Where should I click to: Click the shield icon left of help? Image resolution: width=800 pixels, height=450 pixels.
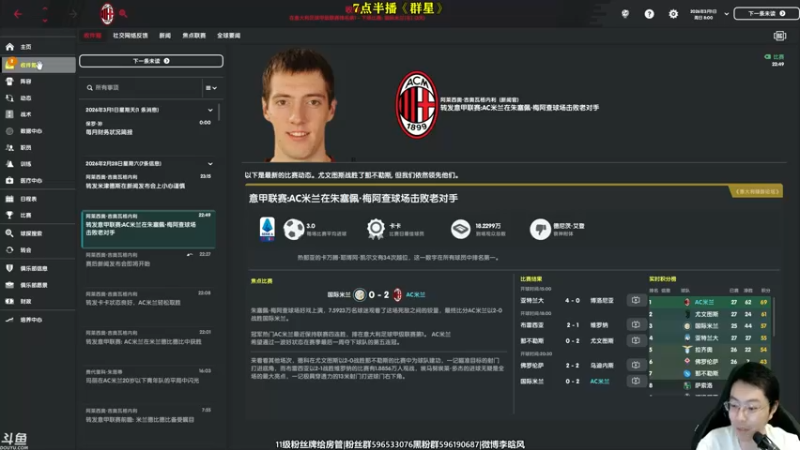pyautogui.click(x=625, y=14)
